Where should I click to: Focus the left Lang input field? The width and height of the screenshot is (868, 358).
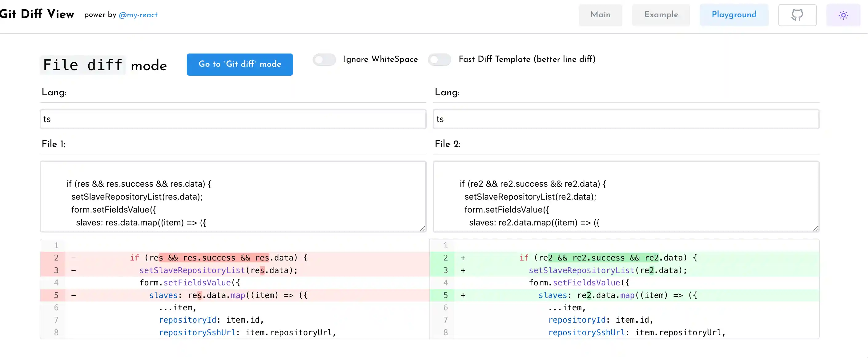[x=233, y=119]
